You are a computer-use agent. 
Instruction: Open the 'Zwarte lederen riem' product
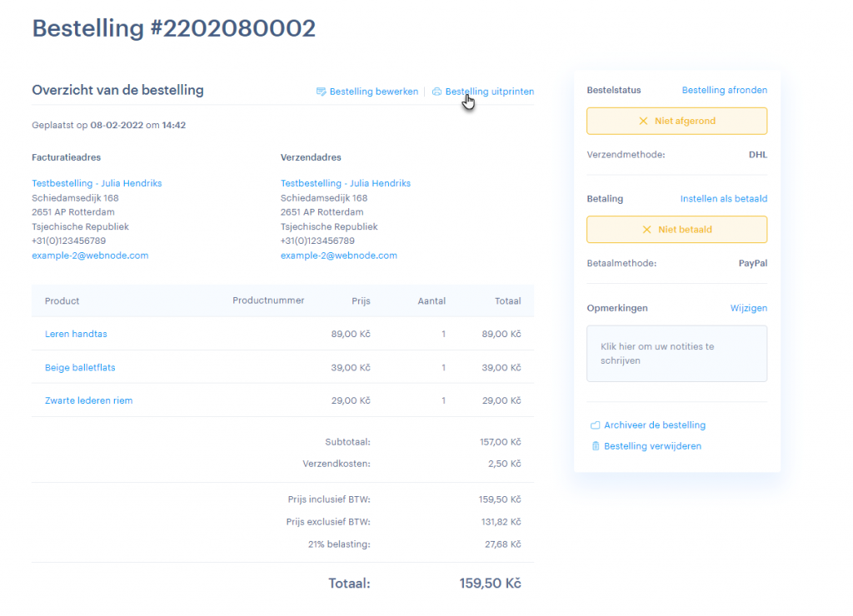tap(88, 400)
